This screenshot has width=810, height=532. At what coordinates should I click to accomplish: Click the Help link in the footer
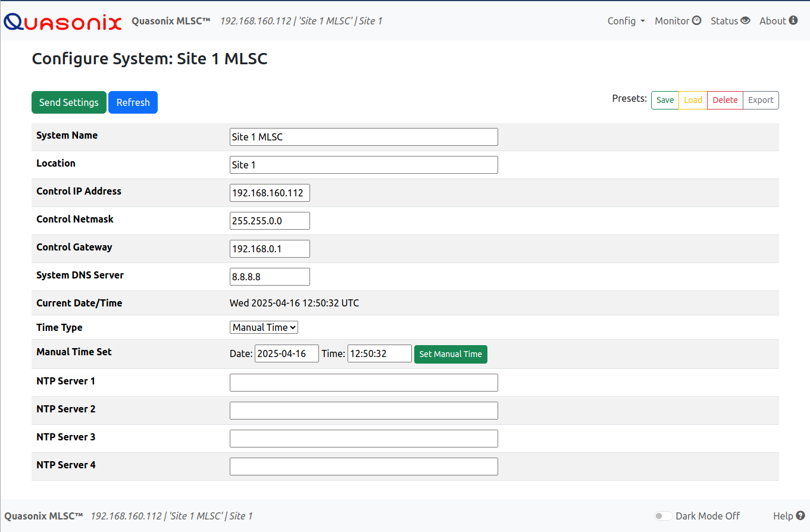pos(782,516)
